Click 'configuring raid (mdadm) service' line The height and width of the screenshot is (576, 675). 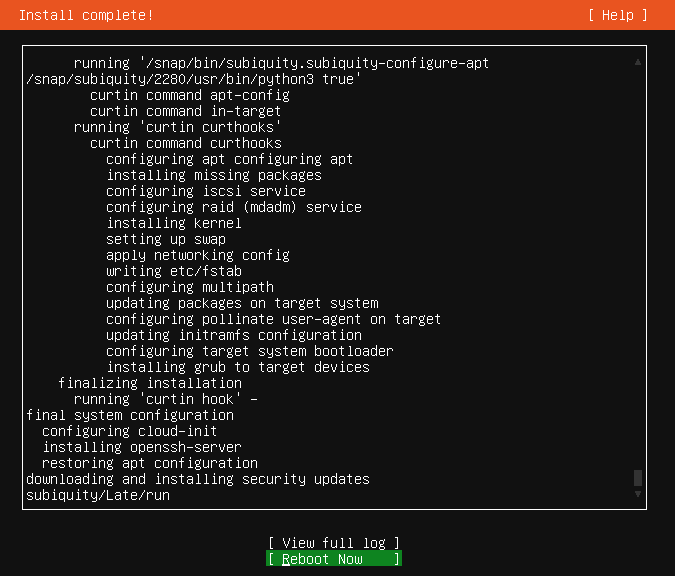pos(234,207)
